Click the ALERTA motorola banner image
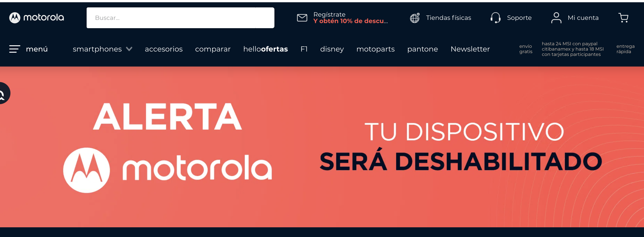Viewport: 644px width, 237px height. tap(322, 147)
